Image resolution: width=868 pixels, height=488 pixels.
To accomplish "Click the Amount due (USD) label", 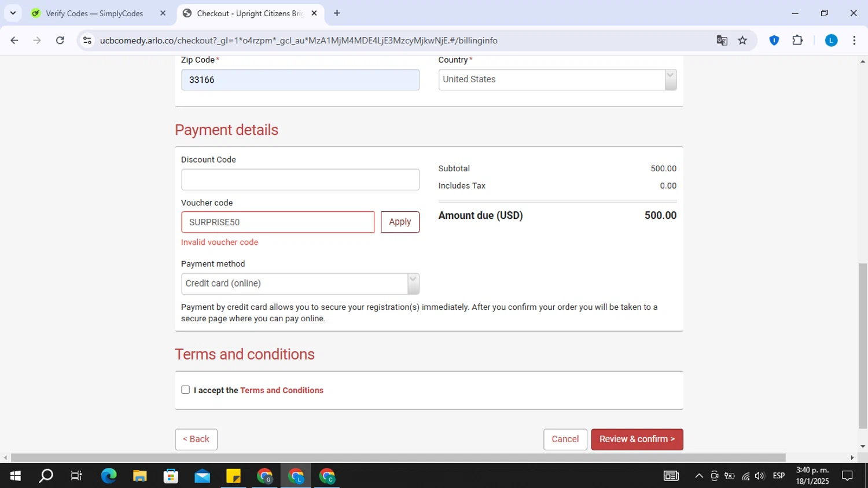I will pyautogui.click(x=481, y=215).
